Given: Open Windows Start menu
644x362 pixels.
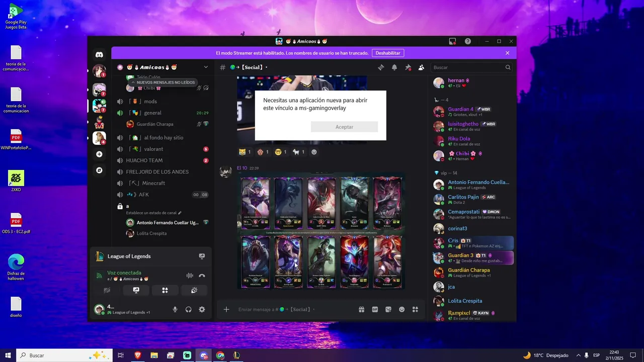Looking at the screenshot, I should [8, 355].
